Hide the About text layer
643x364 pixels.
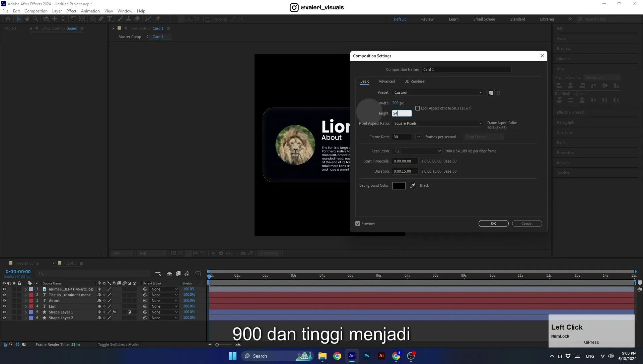coord(4,300)
